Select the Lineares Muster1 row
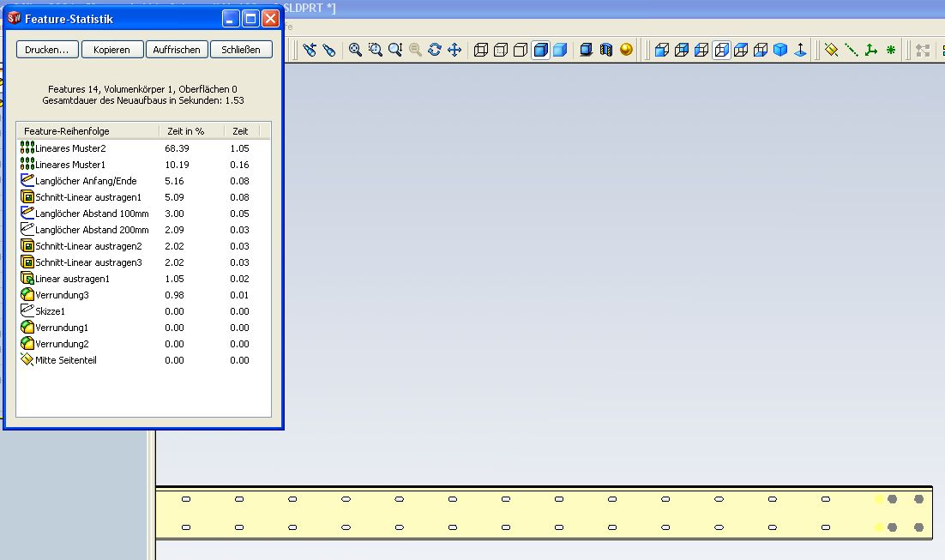 pyautogui.click(x=143, y=165)
